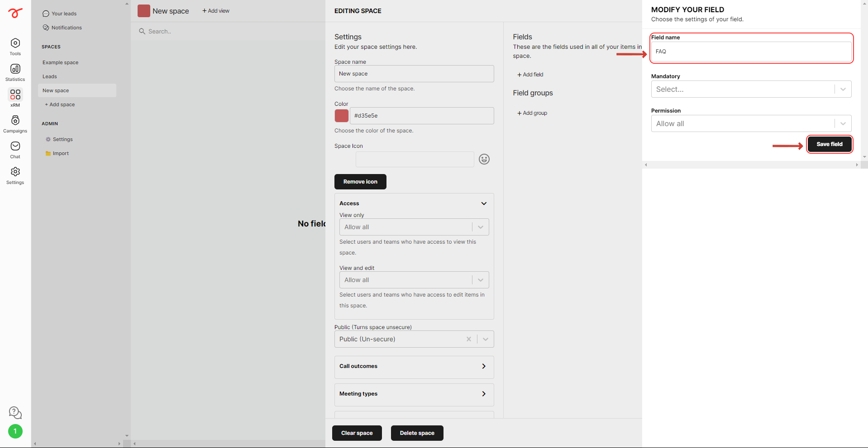
Task: Click Delete space button
Action: pos(417,433)
